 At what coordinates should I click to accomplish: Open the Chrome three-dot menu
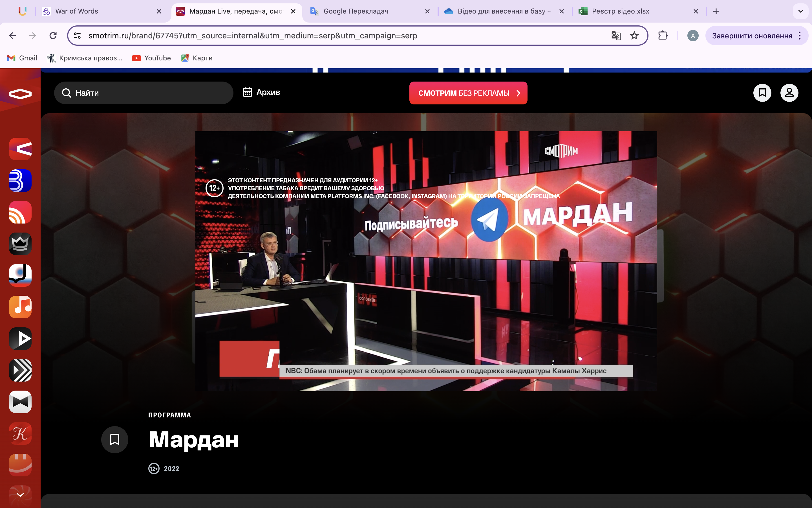(x=800, y=36)
